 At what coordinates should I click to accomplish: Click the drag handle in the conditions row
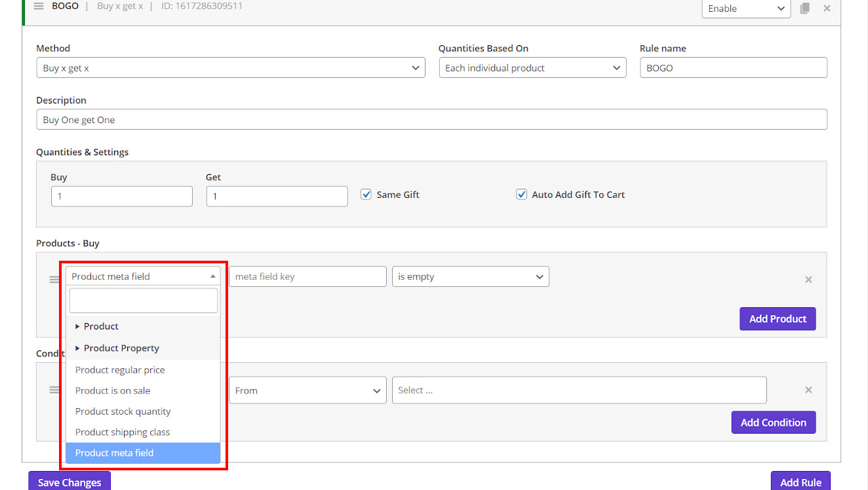54,390
